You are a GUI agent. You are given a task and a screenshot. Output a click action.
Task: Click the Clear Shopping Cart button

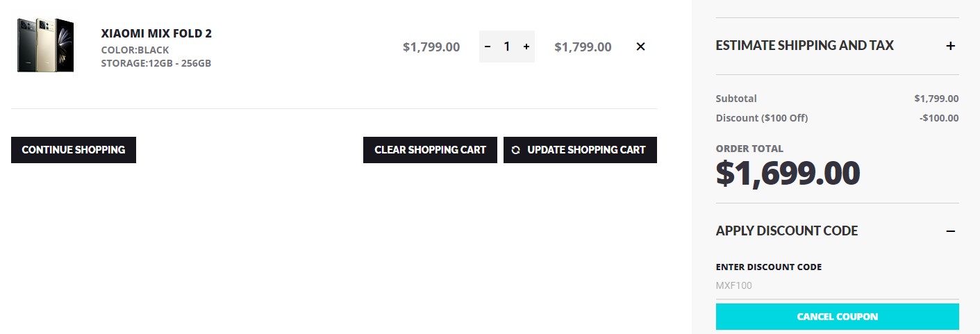[x=430, y=150]
